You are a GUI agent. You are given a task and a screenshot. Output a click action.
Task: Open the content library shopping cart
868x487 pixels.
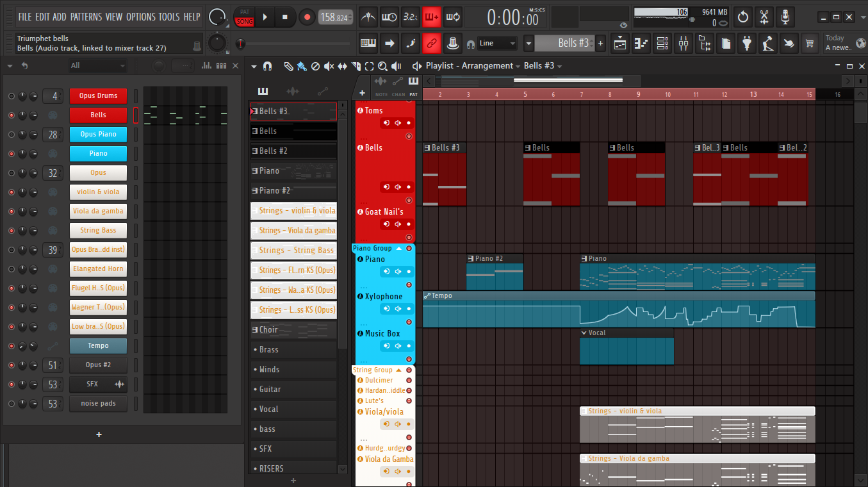[810, 43]
